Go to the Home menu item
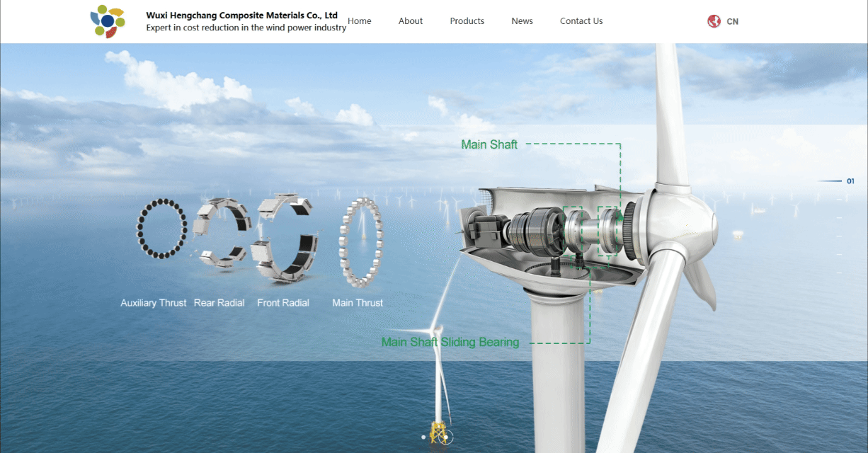The width and height of the screenshot is (868, 453). pos(360,21)
